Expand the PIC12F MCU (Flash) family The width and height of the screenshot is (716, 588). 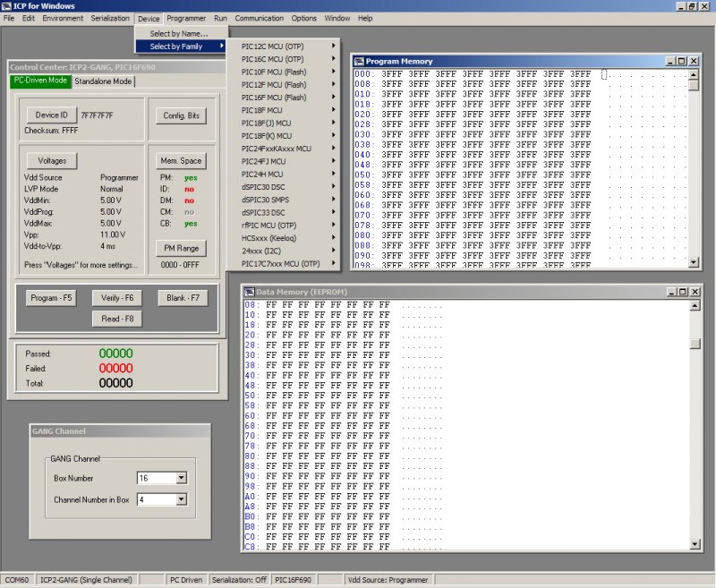283,84
